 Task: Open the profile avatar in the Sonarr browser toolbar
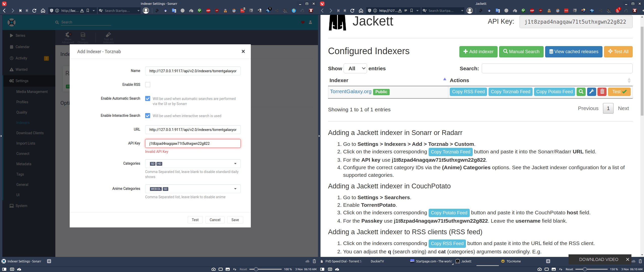(146, 11)
